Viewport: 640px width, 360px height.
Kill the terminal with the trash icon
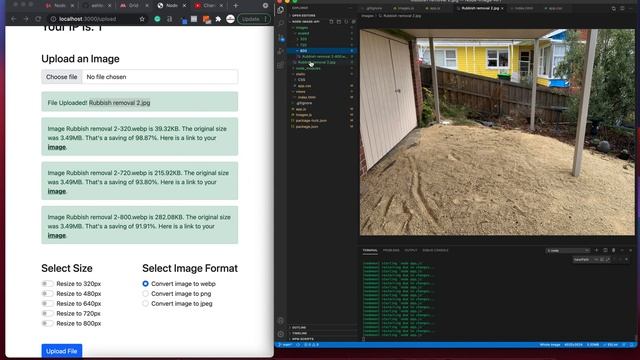(x=613, y=250)
